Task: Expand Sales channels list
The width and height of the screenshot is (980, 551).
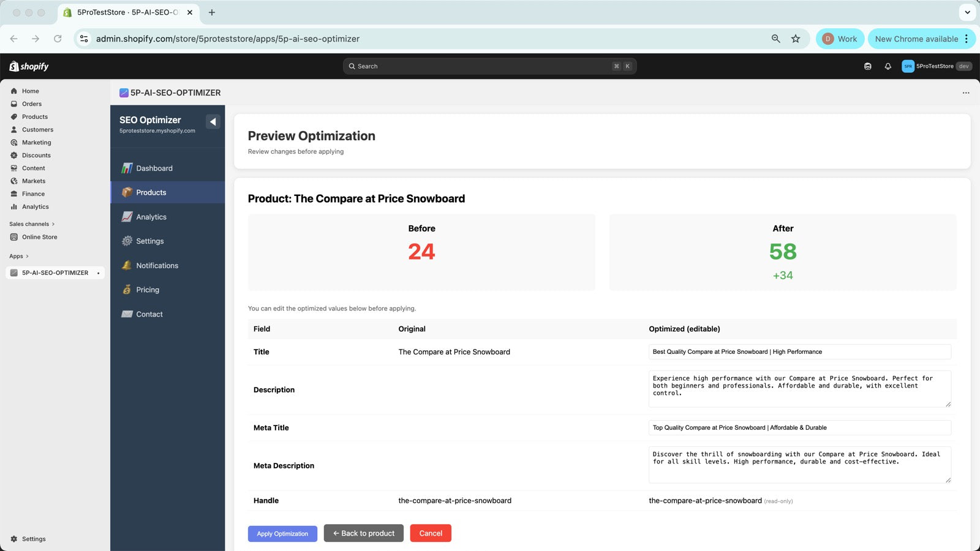Action: point(32,224)
